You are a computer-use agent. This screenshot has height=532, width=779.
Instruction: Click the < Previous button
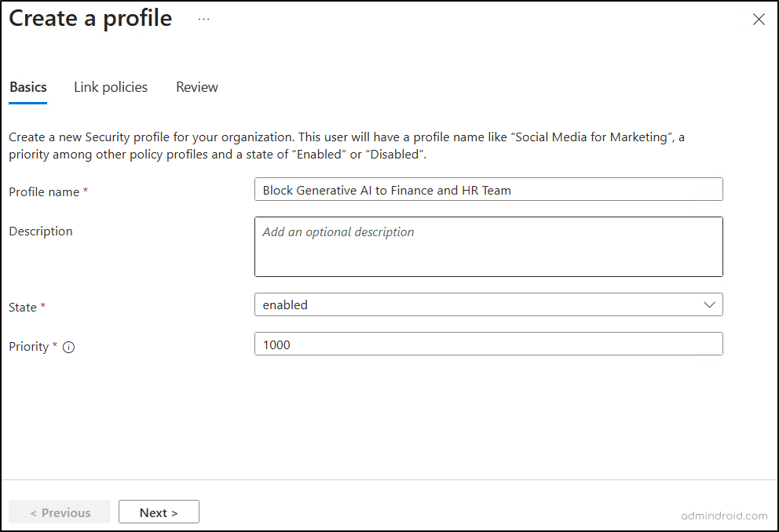pyautogui.click(x=60, y=512)
